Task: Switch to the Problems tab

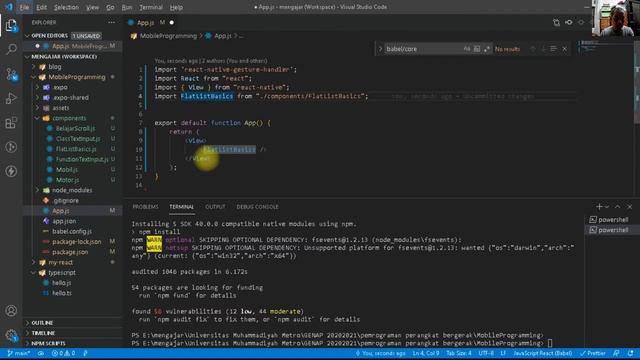Action: pos(145,207)
